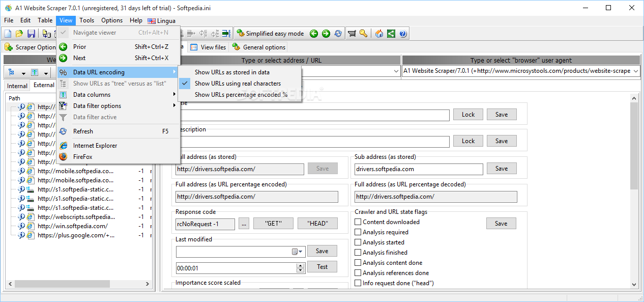Select the External tab
Screen dimensions: 644x302
point(43,85)
